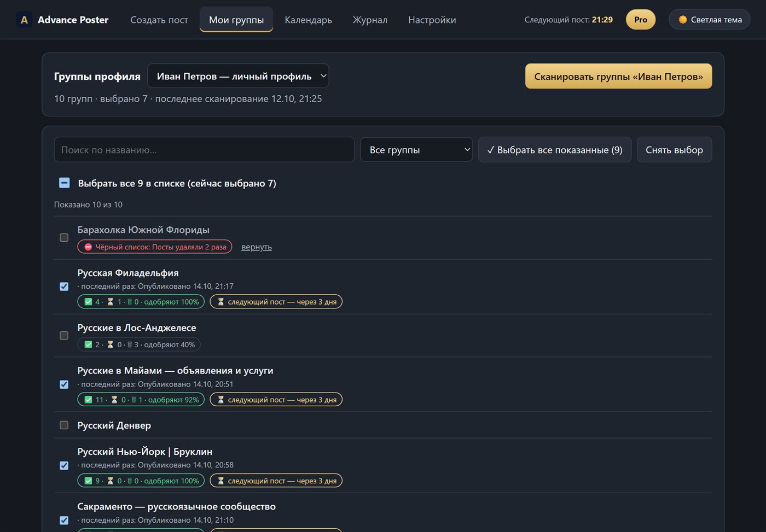Click the green check icon in Русские в Лос-Анджелесе stats

pyautogui.click(x=88, y=344)
